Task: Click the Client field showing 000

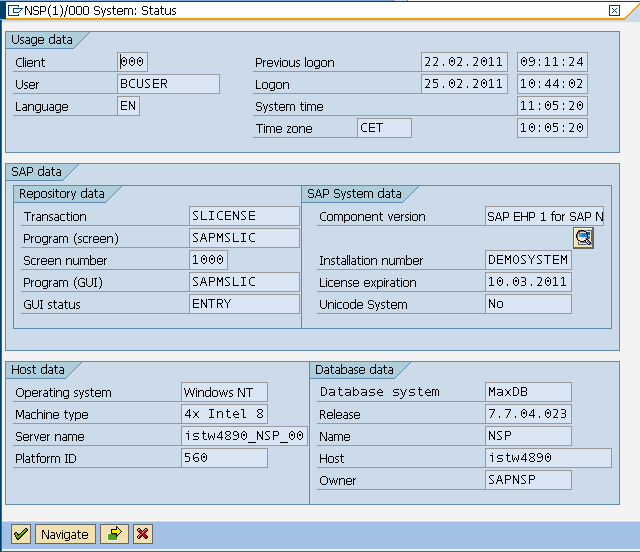Action: [132, 62]
